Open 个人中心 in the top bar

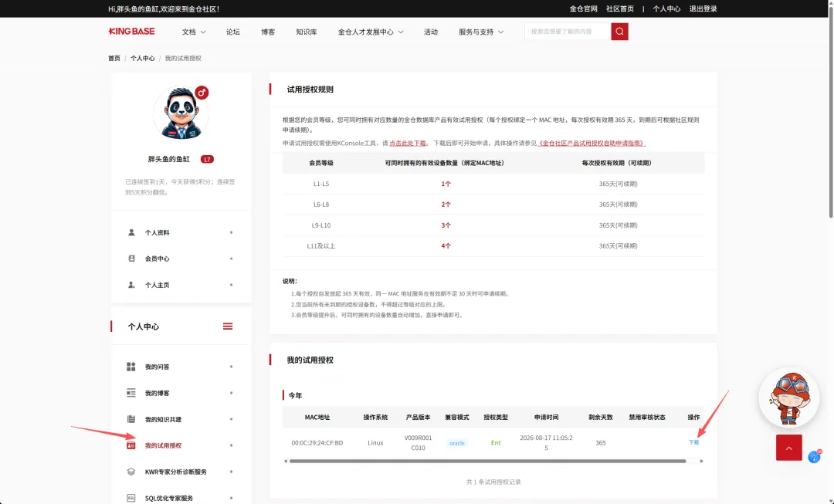click(x=666, y=8)
